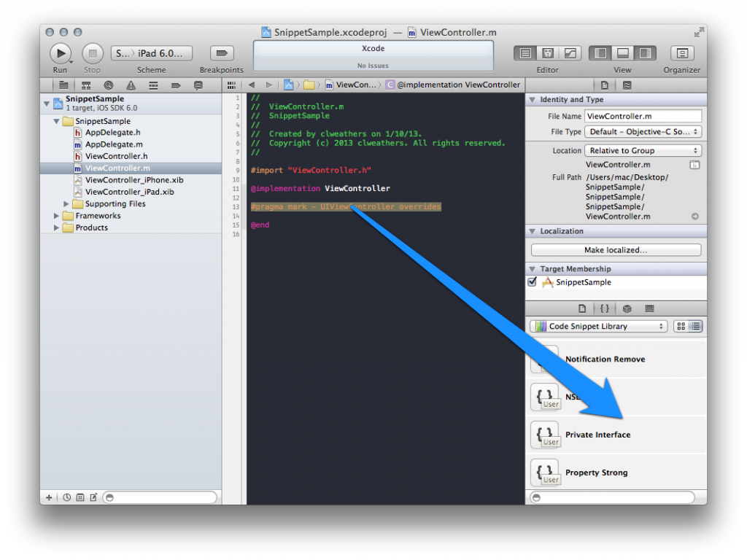Show the Debug area pane
Image resolution: width=747 pixels, height=560 pixels.
[x=623, y=52]
